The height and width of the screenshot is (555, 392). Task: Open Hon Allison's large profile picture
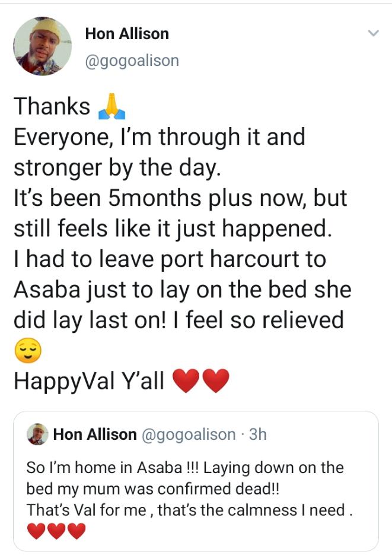tap(42, 46)
